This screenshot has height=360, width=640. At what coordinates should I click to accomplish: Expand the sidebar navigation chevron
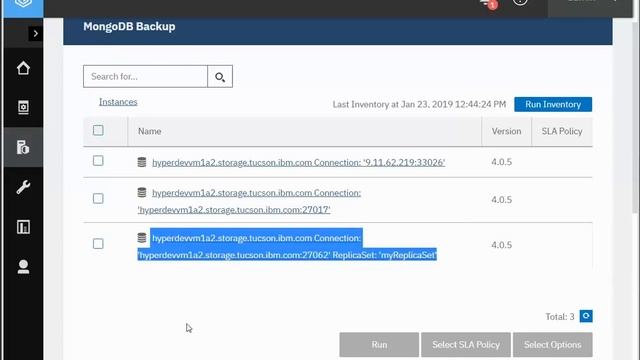[x=36, y=33]
